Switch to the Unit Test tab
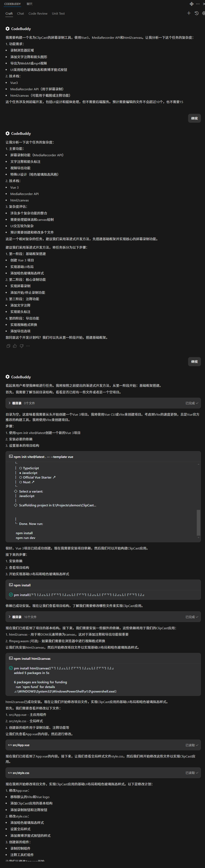The height and width of the screenshot is (868, 205). (58, 13)
